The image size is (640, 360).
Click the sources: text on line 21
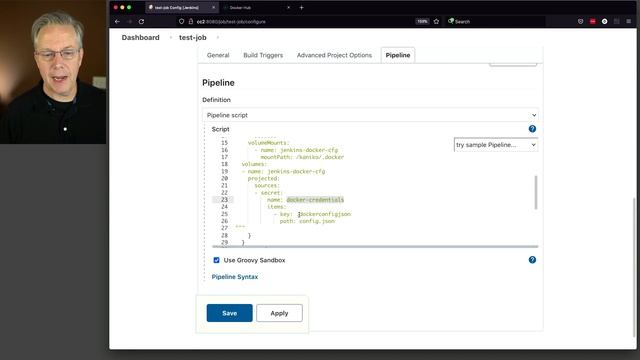[267, 186]
